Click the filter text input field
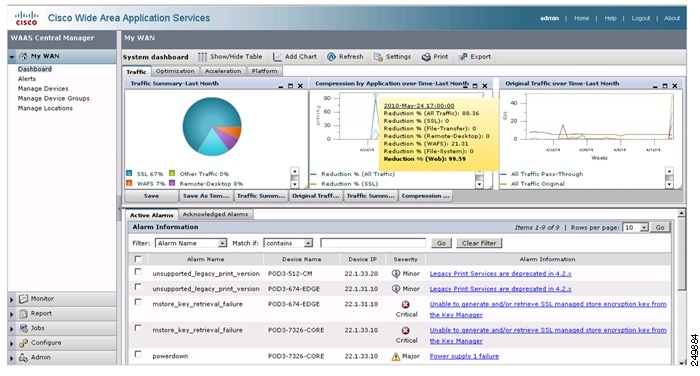 point(373,243)
